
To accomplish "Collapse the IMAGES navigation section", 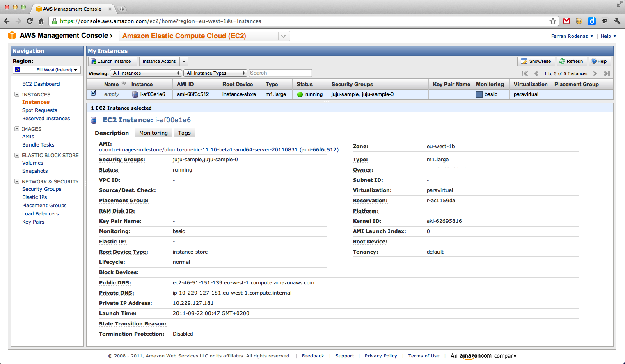I will pyautogui.click(x=17, y=129).
